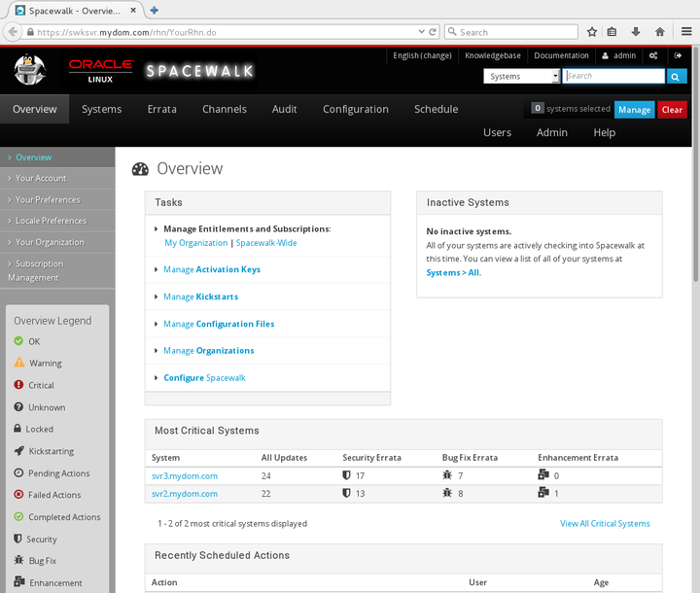The image size is (700, 593).
Task: Open Manage Configuration Files link
Action: coord(219,324)
